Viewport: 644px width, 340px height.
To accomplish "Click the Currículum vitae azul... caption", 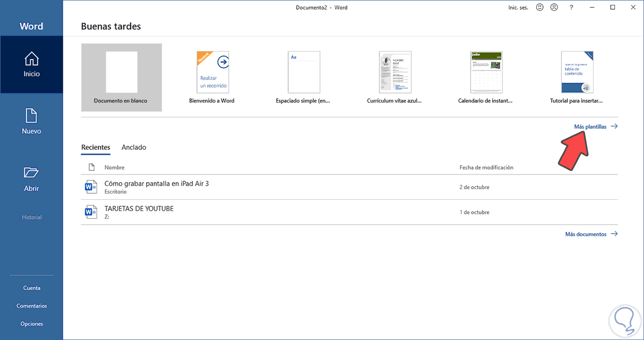I will click(394, 100).
